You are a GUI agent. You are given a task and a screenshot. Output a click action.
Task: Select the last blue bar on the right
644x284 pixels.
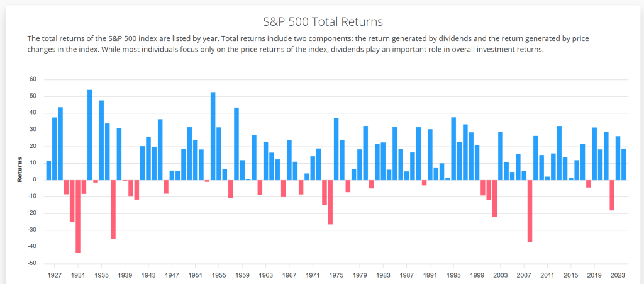pos(623,164)
